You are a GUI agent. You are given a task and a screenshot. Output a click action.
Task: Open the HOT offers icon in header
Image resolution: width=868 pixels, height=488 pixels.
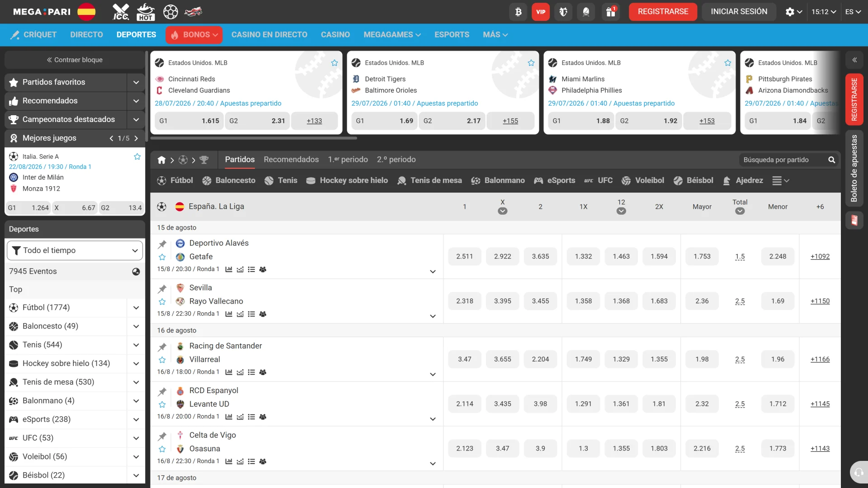[x=146, y=12]
